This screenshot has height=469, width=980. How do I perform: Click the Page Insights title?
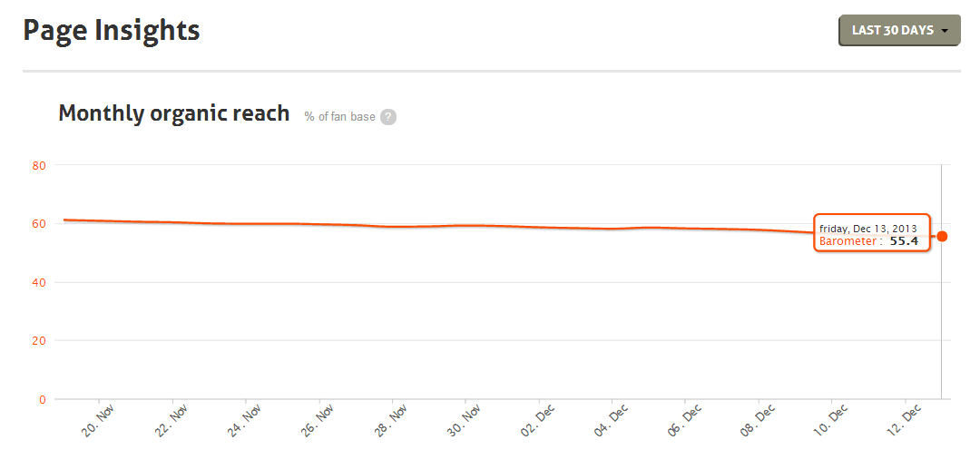pyautogui.click(x=111, y=31)
